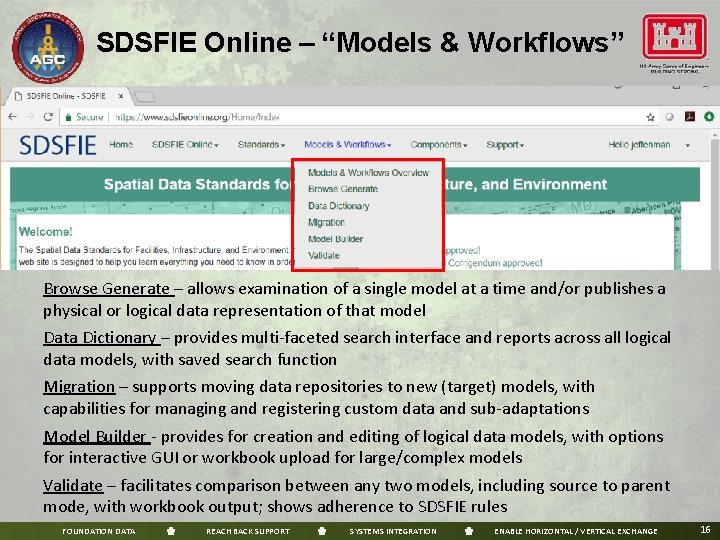Click the gray round extension icon
720x540 pixels.
[x=669, y=117]
